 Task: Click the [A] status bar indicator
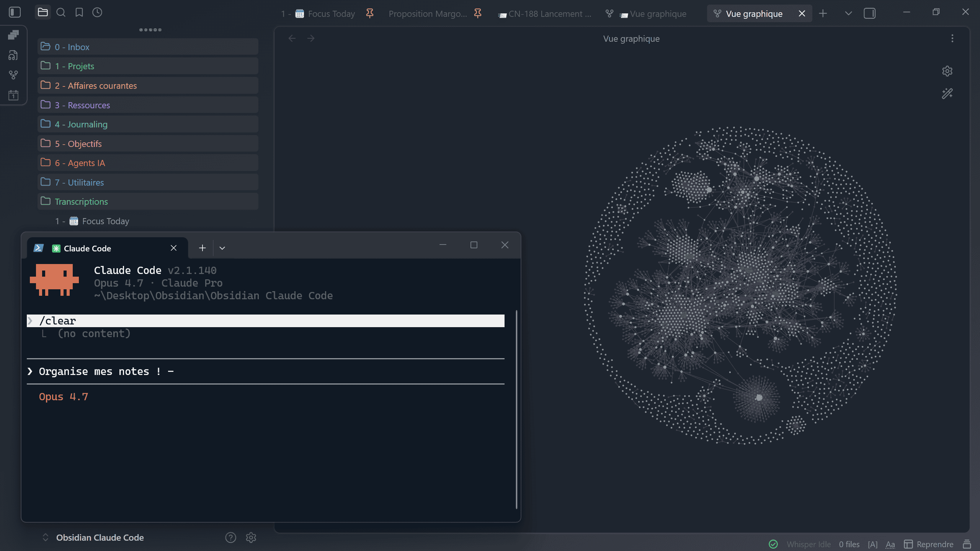[873, 544]
